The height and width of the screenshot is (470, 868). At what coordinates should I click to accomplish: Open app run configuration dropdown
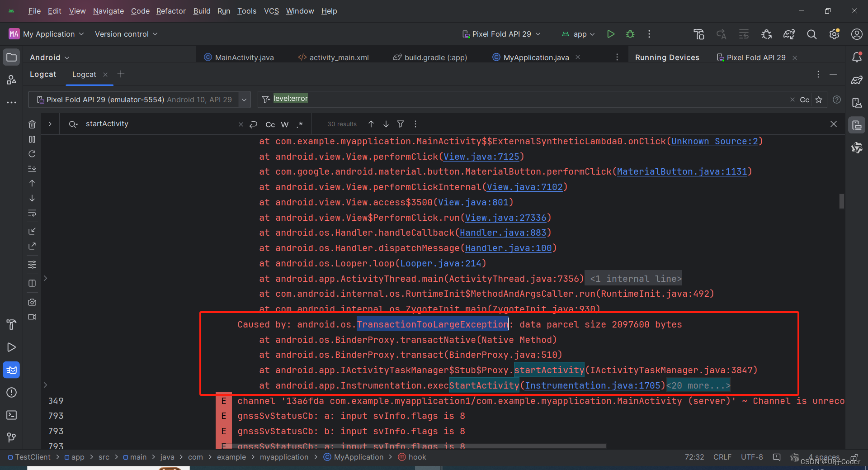point(578,34)
